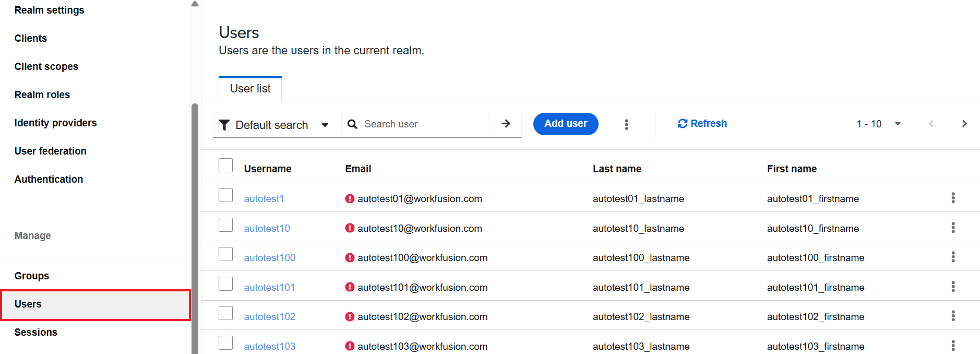Open Realm settings in sidebar
980x354 pixels.
tap(49, 10)
